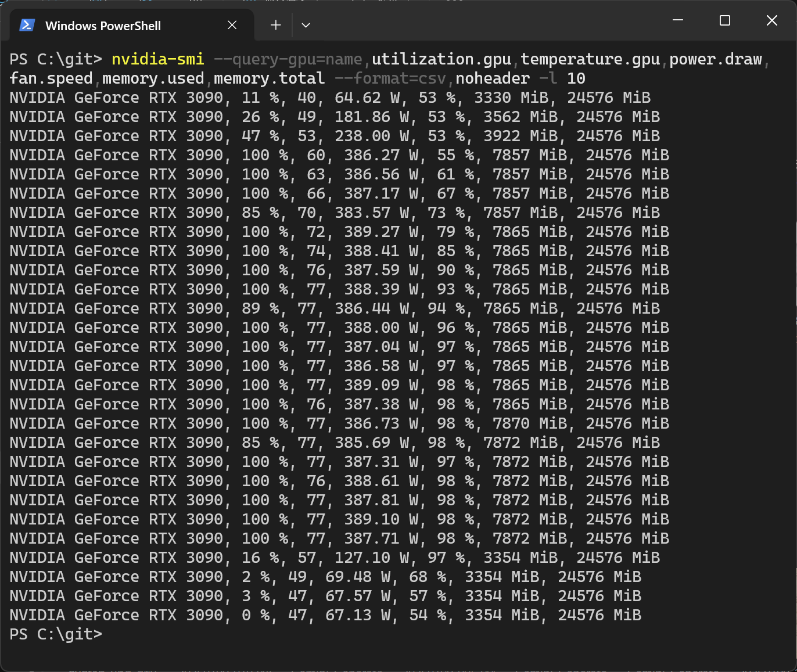Click the --query-gpu=name argument
Image resolution: width=797 pixels, height=672 pixels.
(288, 59)
